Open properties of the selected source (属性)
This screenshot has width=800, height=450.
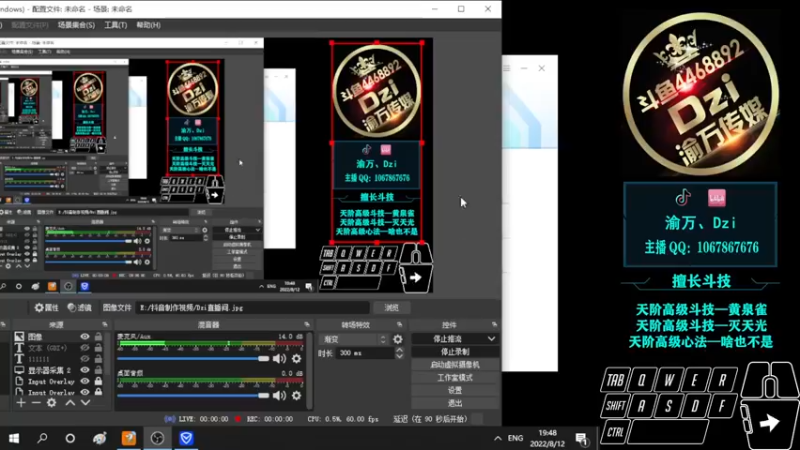click(x=46, y=308)
